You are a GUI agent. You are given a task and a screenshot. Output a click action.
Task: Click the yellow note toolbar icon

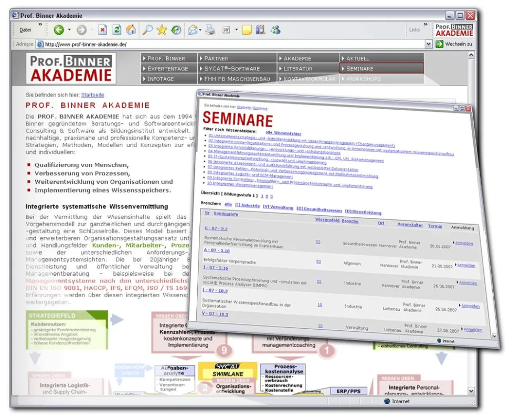[247, 30]
